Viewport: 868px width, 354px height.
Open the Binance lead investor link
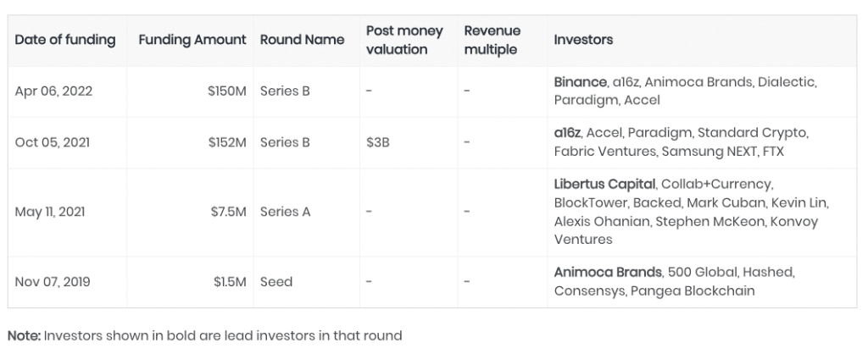pyautogui.click(x=580, y=82)
